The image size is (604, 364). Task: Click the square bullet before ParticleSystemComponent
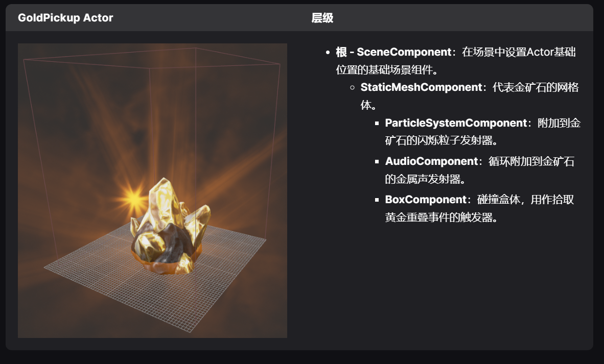[377, 124]
